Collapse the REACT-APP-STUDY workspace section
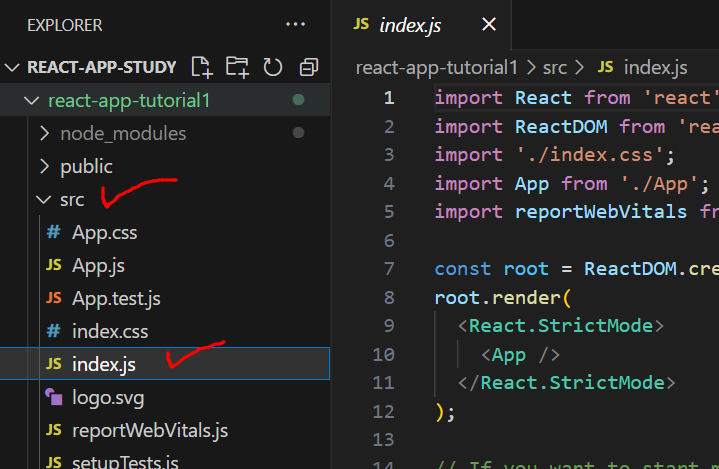The image size is (719, 469). [x=12, y=68]
